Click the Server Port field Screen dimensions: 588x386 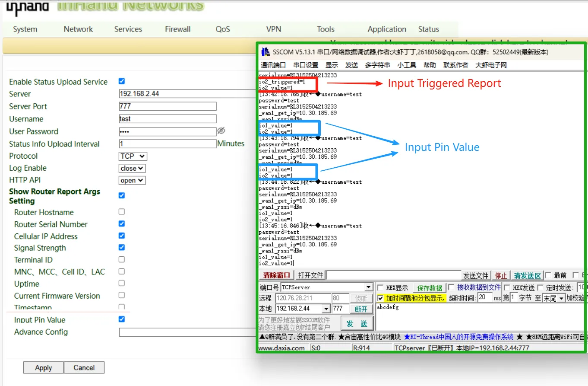[x=168, y=106]
